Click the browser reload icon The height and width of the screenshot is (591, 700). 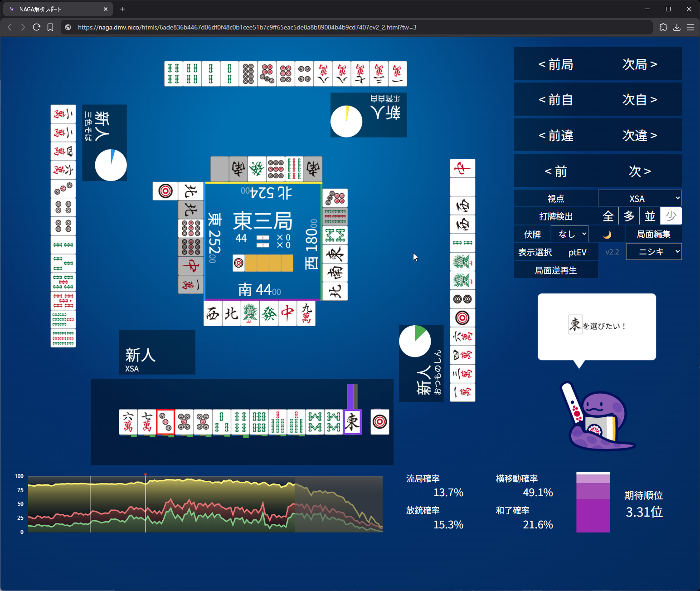click(x=37, y=27)
